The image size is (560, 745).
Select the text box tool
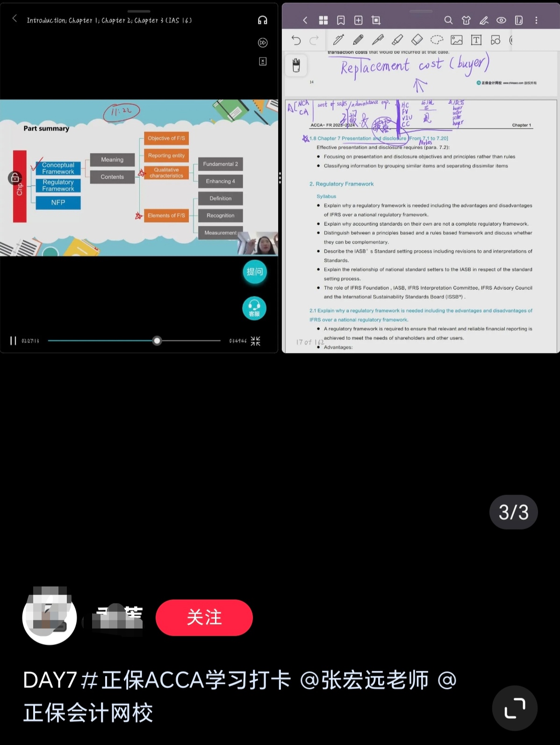coord(476,40)
